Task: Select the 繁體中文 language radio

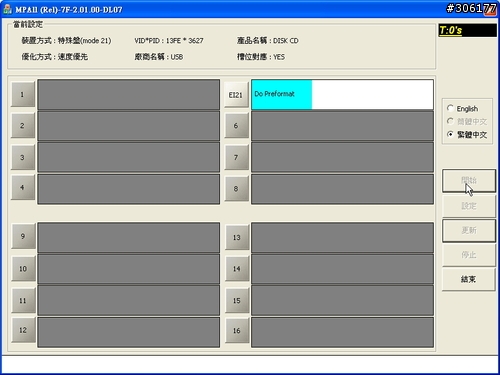Action: tap(467, 135)
